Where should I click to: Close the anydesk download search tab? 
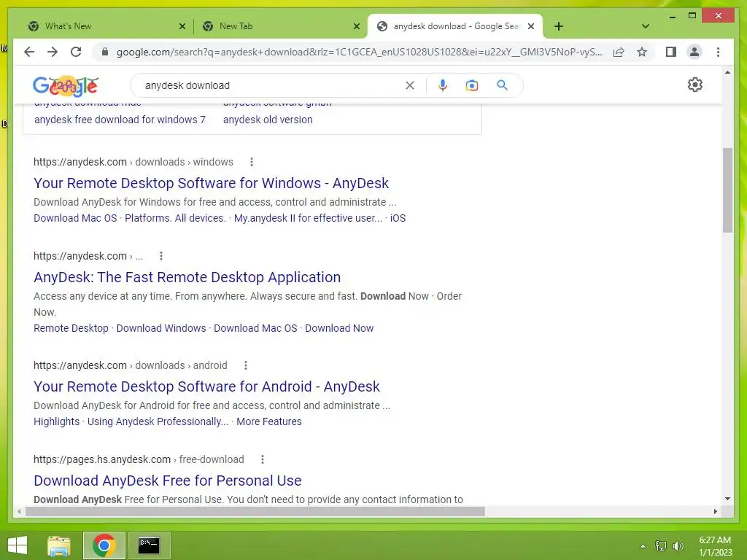(x=531, y=26)
